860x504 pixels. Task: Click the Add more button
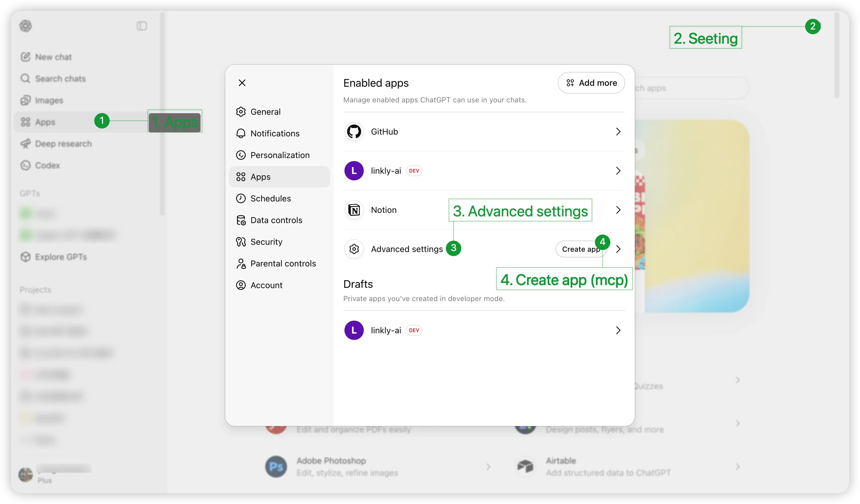[591, 83]
